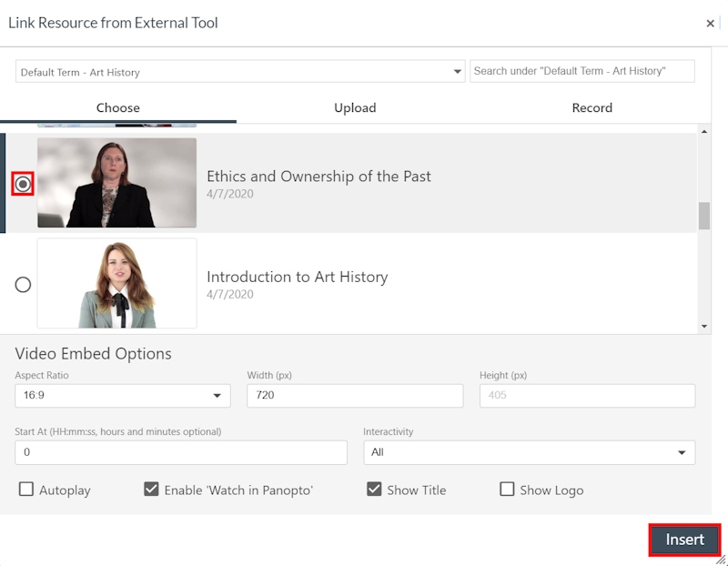Select Introduction to Art History video
The width and height of the screenshot is (728, 566).
tap(23, 284)
